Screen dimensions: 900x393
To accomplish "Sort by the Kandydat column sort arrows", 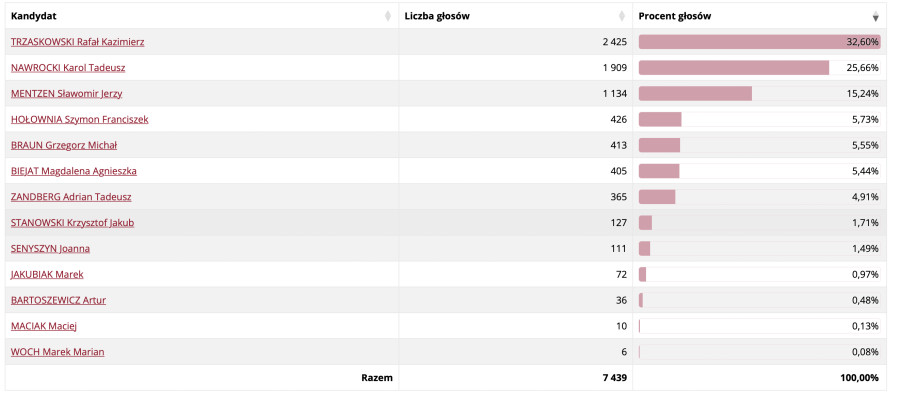I will tap(388, 16).
